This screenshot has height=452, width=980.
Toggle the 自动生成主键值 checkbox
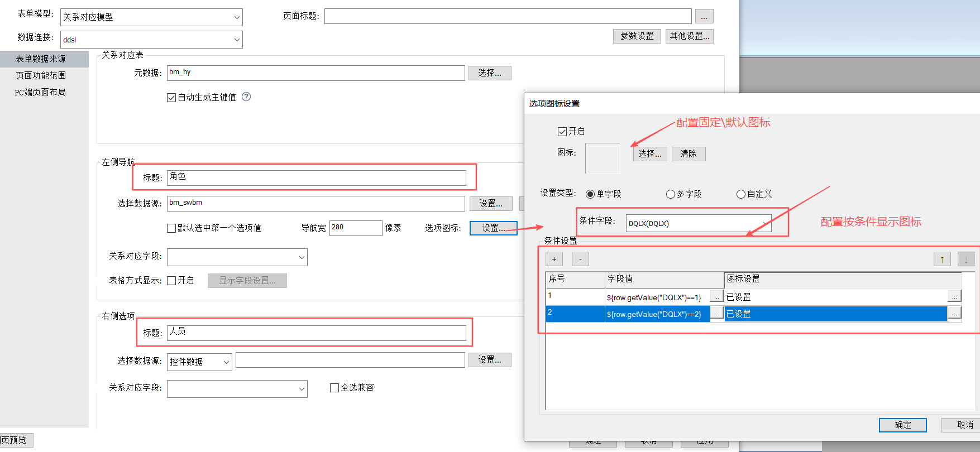tap(171, 98)
